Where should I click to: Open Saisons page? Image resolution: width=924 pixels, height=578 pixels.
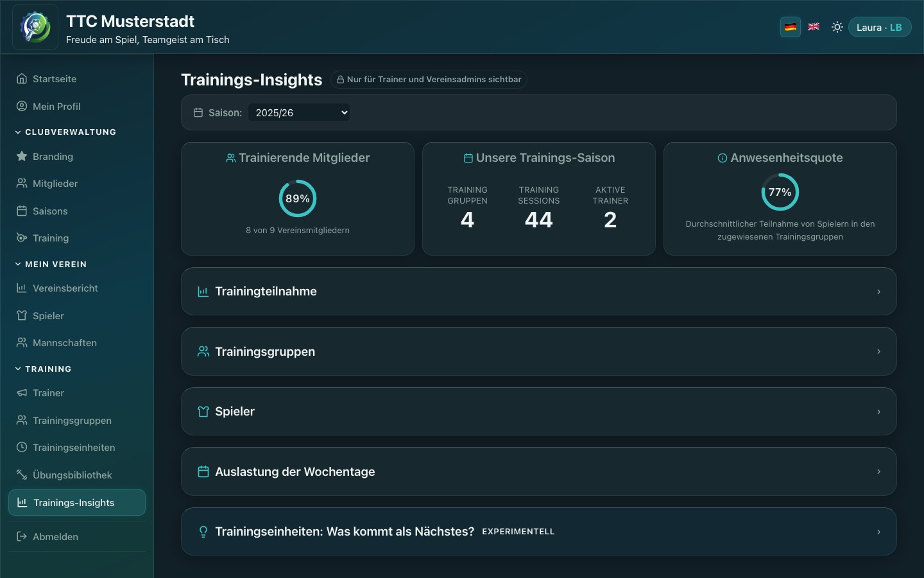pos(77,211)
